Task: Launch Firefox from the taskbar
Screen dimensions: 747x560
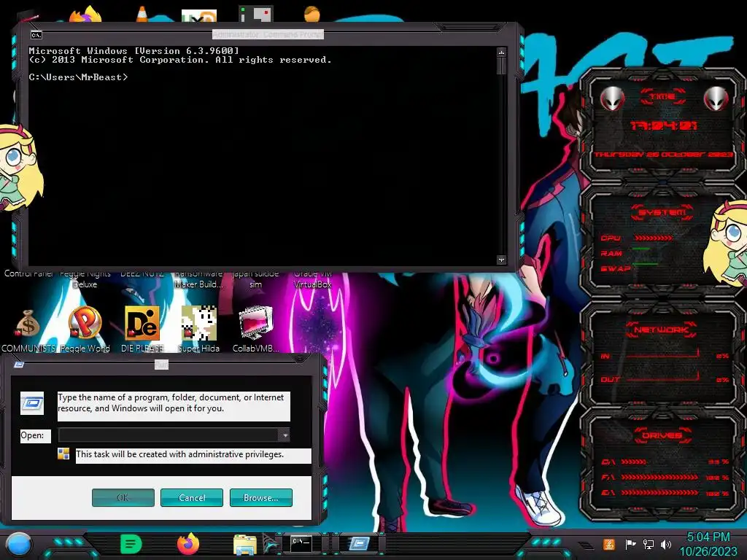Action: (x=188, y=544)
